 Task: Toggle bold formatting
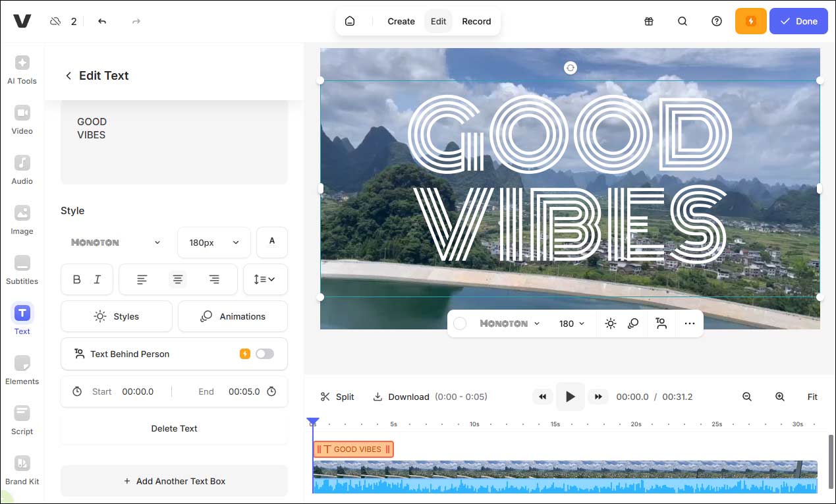coord(76,279)
